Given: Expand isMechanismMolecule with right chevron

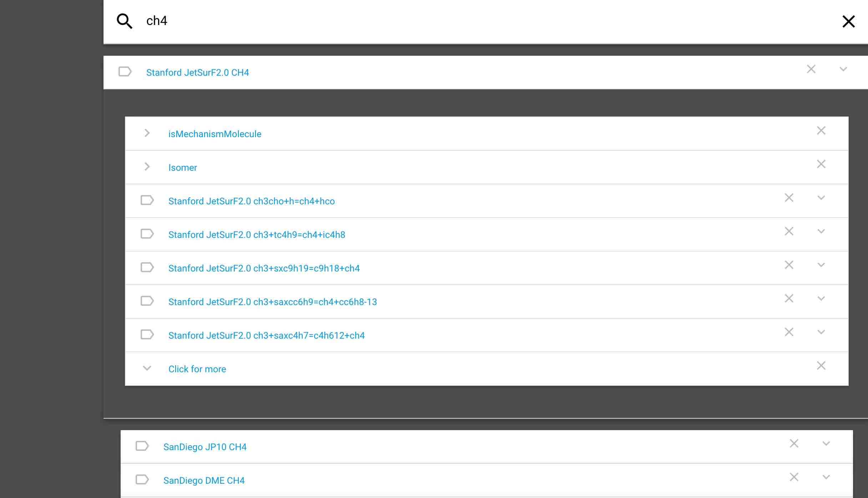Looking at the screenshot, I should click(x=147, y=133).
